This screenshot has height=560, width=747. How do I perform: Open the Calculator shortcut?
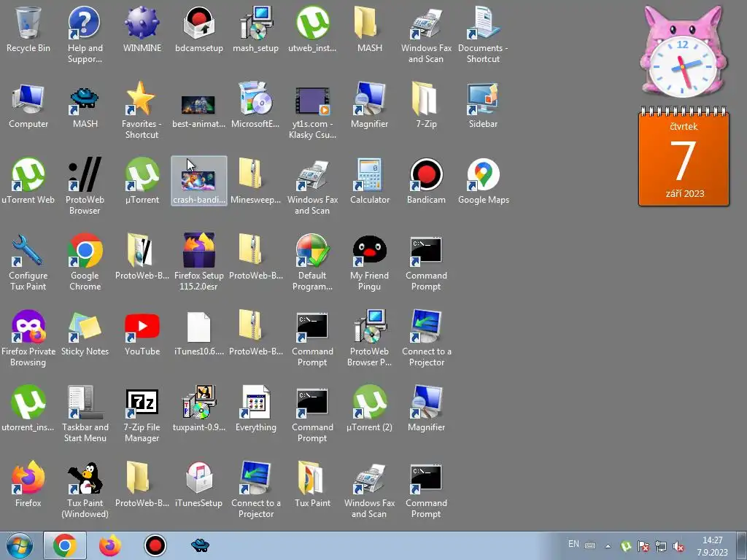pos(369,180)
